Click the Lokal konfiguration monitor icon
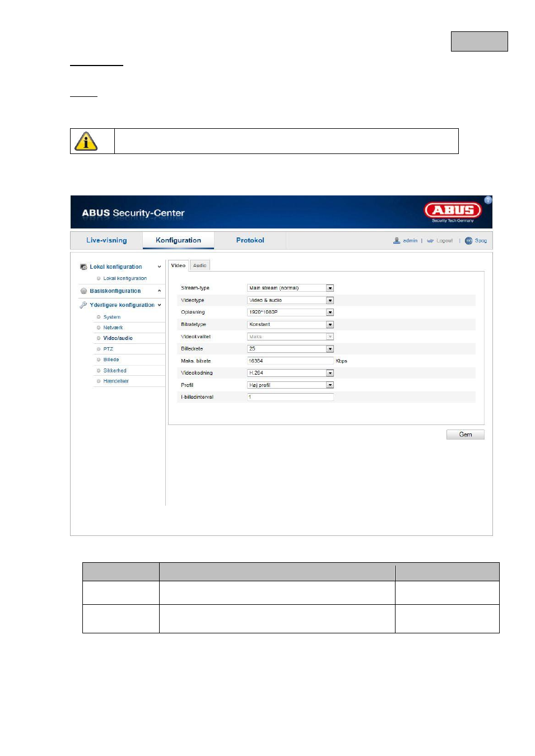This screenshot has height=756, width=535. [x=83, y=267]
